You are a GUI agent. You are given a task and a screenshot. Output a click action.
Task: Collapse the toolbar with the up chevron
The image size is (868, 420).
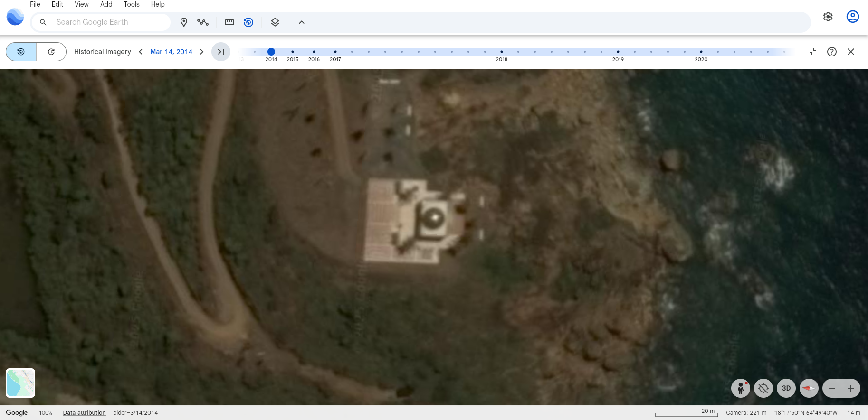coord(302,22)
